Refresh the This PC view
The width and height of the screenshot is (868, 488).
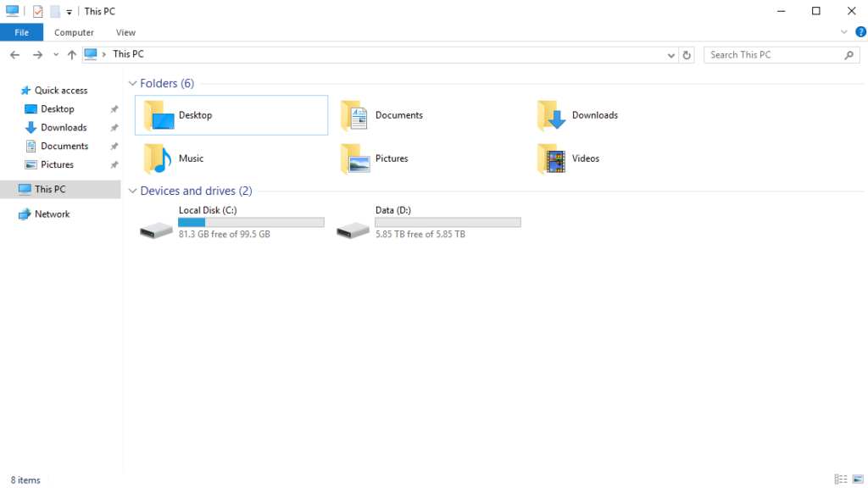tap(687, 55)
